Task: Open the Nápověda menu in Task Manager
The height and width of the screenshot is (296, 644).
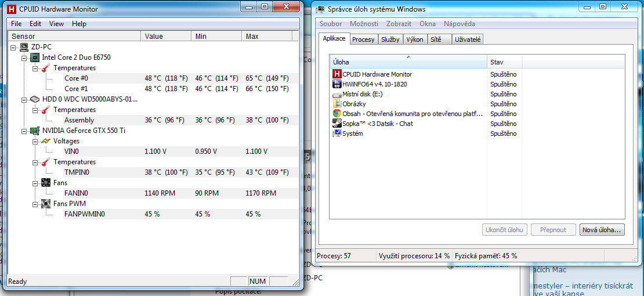Action: click(x=459, y=24)
